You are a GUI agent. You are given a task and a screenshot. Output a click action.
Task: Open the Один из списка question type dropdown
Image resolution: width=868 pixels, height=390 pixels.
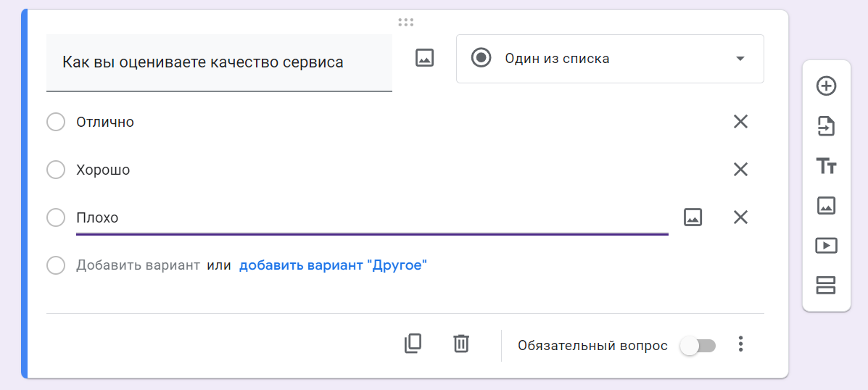point(609,59)
